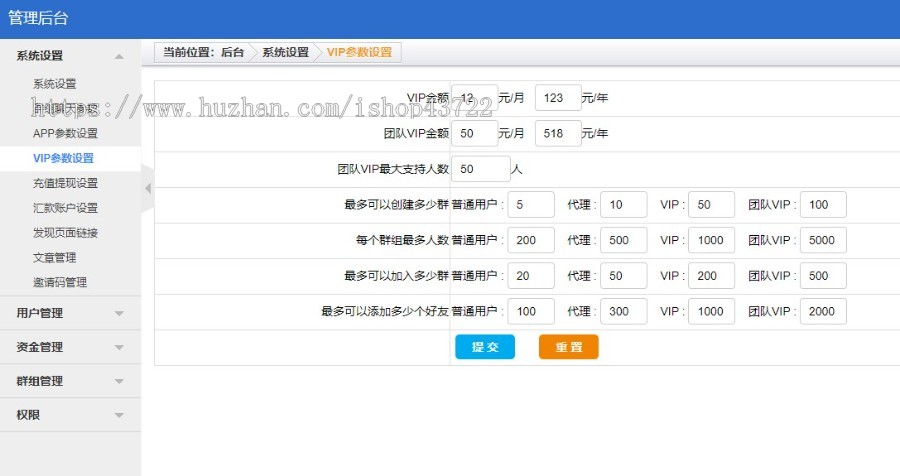This screenshot has width=900, height=476.
Task: Edit 每个群组最多人数 代理 field 500
Action: coord(624,240)
